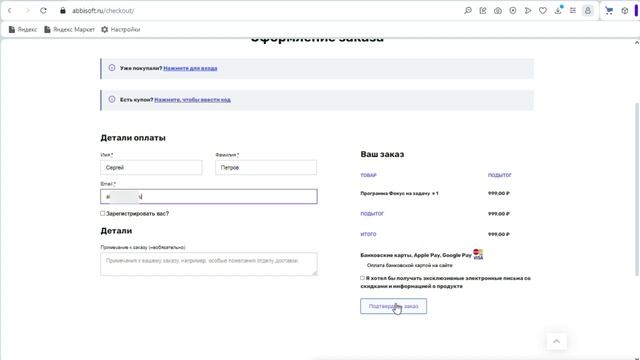Tick the exclusive emails subscription checkbox
This screenshot has height=360, width=640.
(362, 278)
